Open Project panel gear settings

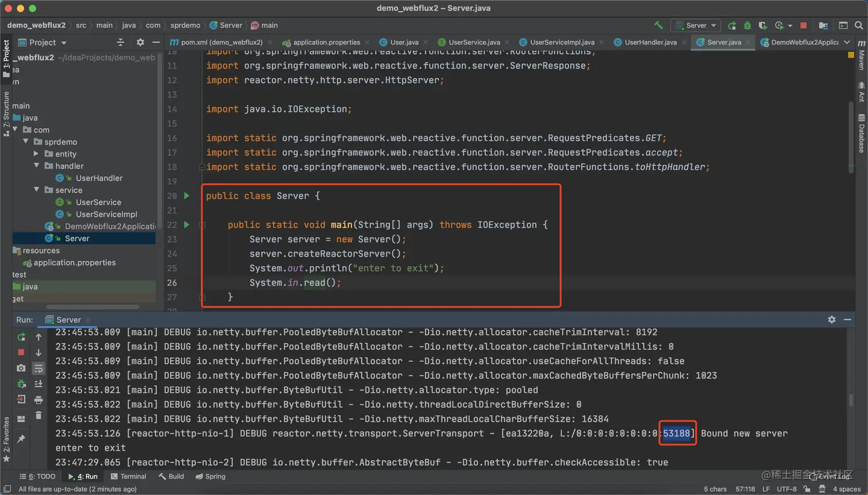point(141,42)
